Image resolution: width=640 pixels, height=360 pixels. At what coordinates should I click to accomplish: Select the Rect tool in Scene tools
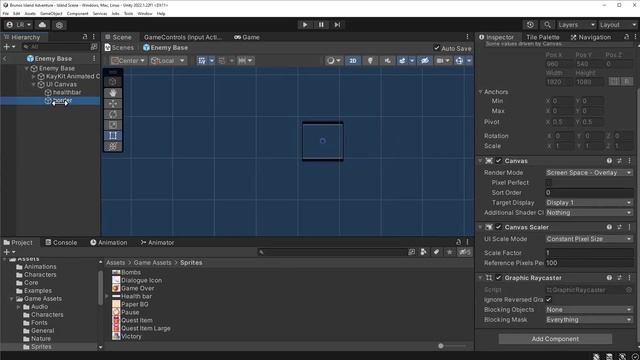point(113,136)
